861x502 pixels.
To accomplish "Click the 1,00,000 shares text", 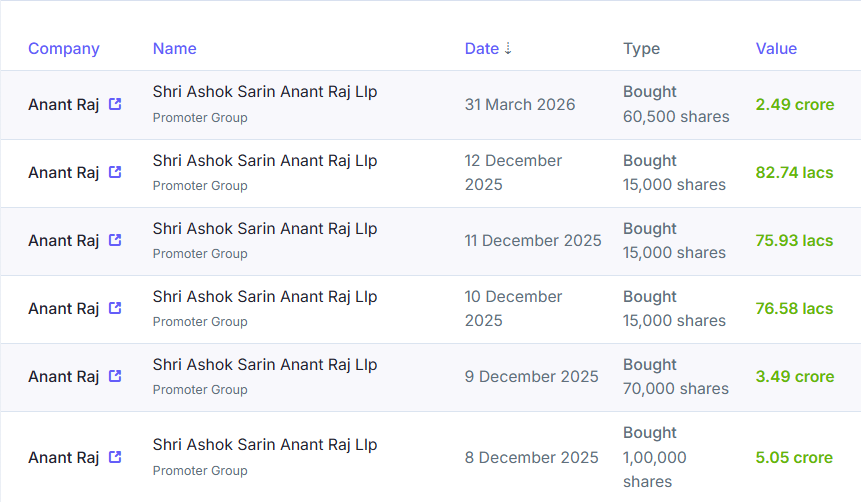I will coord(655,470).
